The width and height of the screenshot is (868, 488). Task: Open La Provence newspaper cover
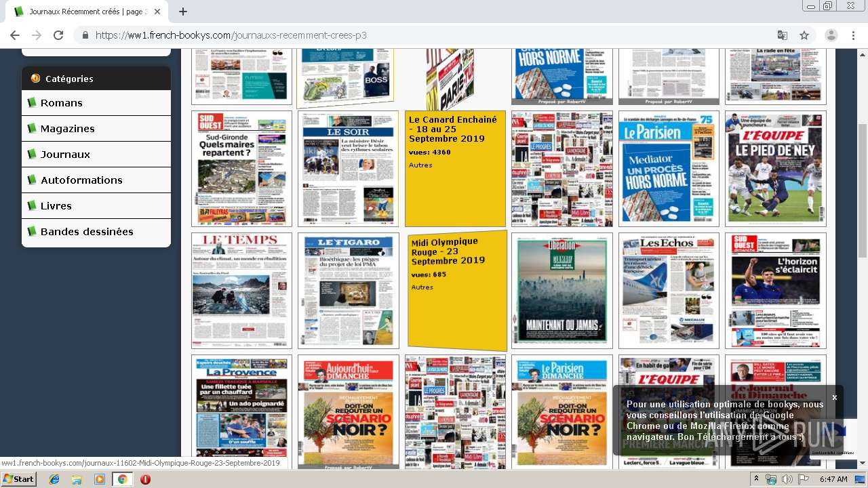[x=241, y=412]
